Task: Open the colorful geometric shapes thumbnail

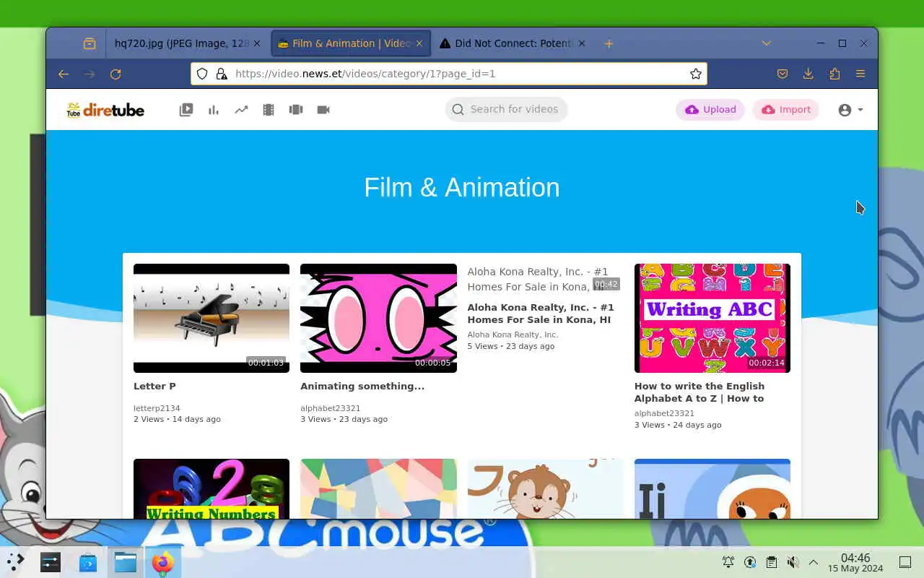Action: point(378,488)
